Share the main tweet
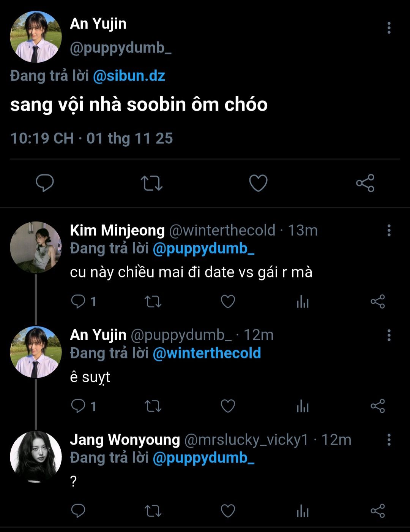 pyautogui.click(x=365, y=183)
